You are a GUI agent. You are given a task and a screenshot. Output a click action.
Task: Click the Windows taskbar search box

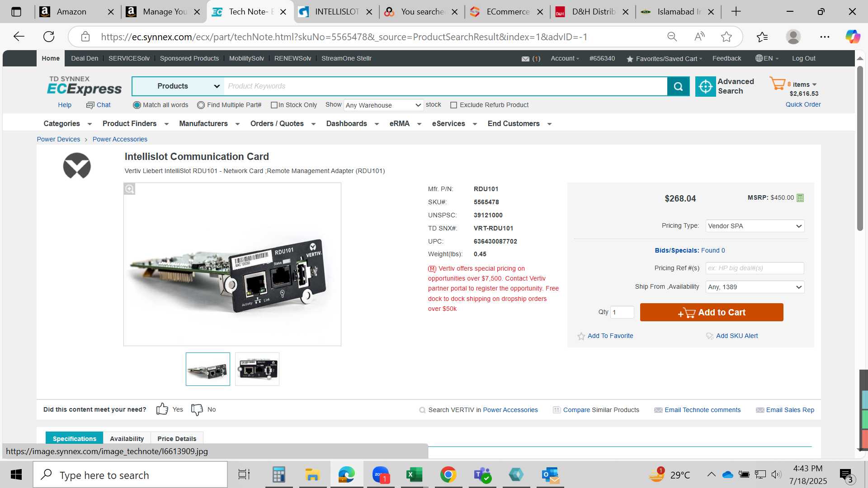click(x=131, y=475)
